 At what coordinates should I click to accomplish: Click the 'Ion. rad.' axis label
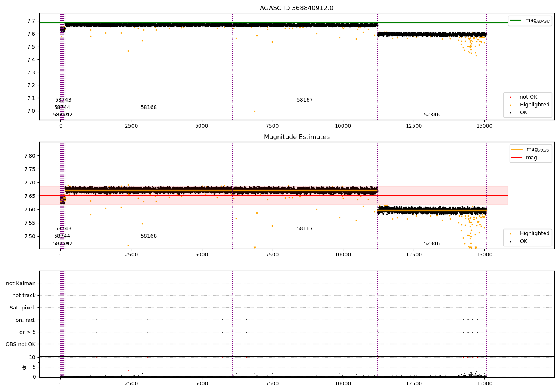25,320
